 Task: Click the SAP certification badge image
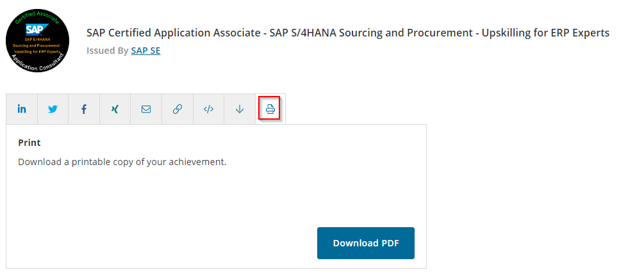[37, 40]
